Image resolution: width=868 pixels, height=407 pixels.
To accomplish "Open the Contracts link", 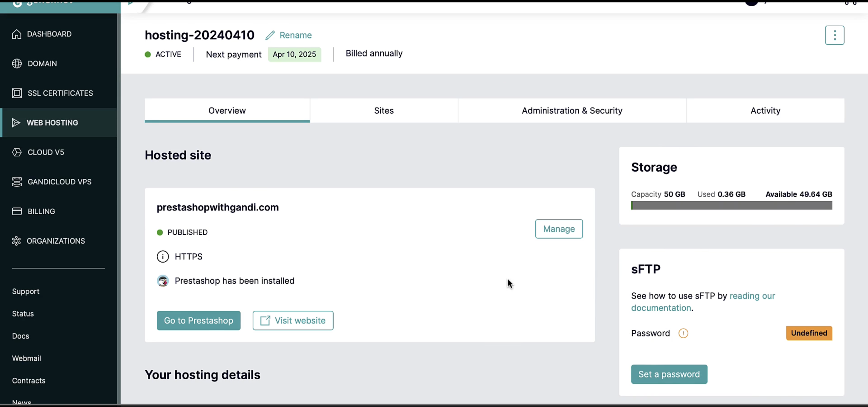I will coord(29,380).
